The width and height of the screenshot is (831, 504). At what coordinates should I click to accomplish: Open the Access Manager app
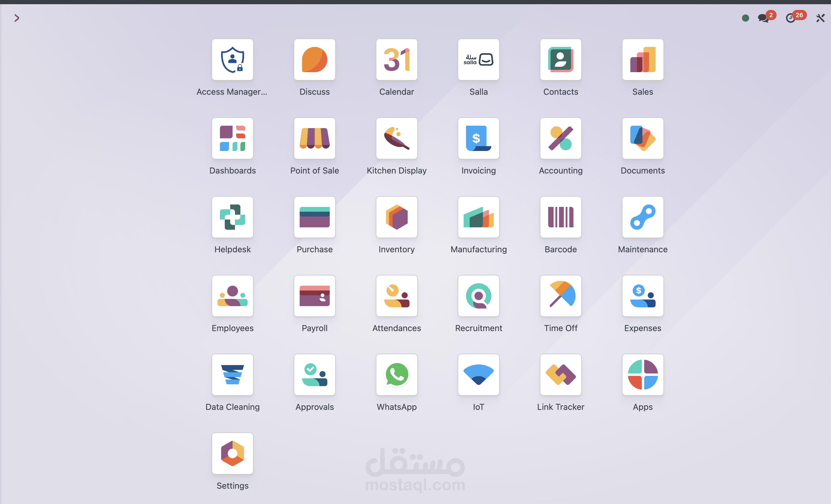(232, 60)
